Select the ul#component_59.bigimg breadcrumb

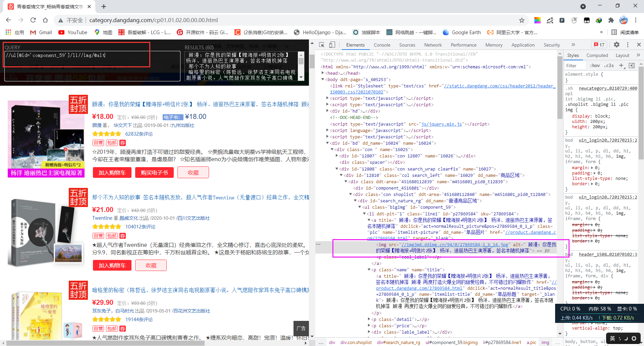(x=451, y=342)
